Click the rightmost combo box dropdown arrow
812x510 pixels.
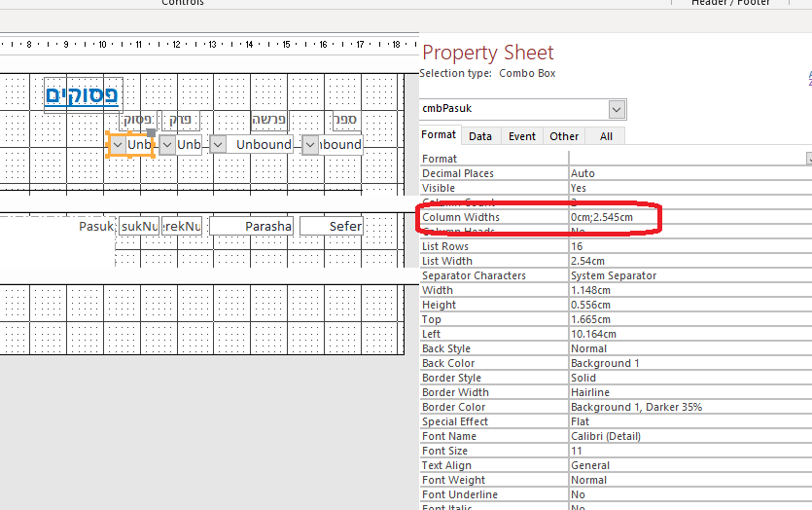[310, 145]
